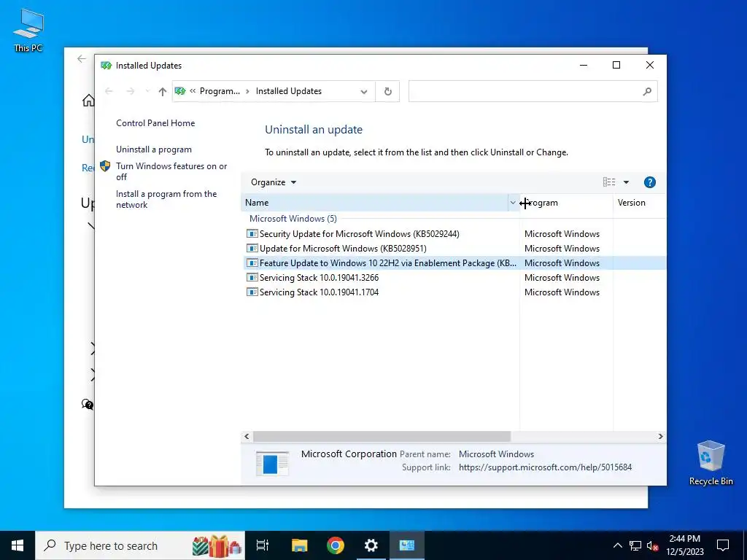Sort by the Name column header
The image size is (747, 560).
[x=374, y=203]
